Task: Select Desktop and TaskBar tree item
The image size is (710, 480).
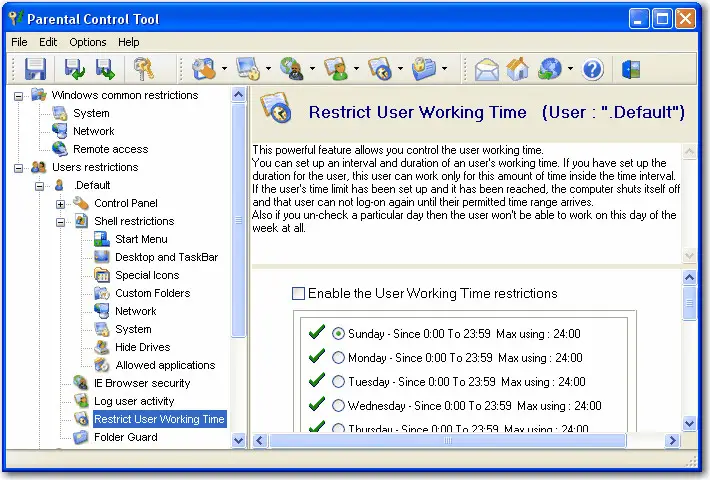Action: [x=166, y=257]
